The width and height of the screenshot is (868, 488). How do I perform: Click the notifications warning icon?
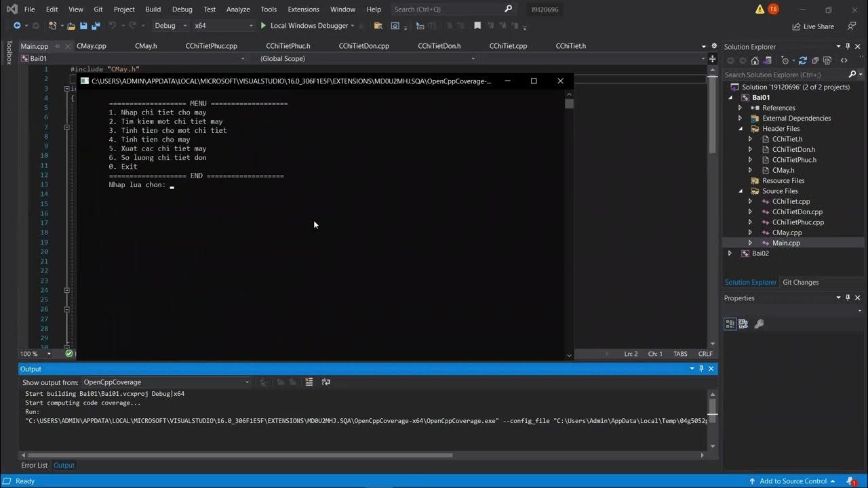pyautogui.click(x=759, y=9)
